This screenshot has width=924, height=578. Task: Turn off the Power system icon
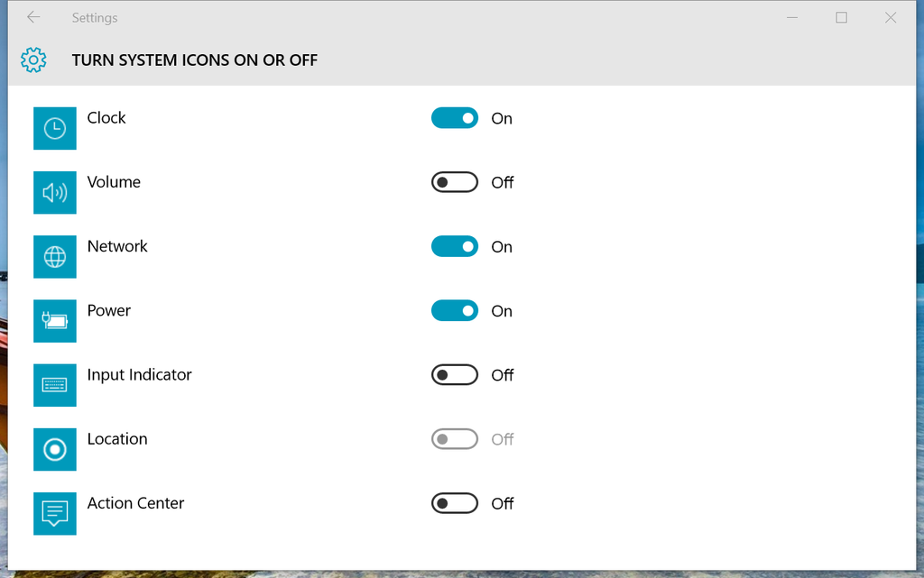pos(454,310)
